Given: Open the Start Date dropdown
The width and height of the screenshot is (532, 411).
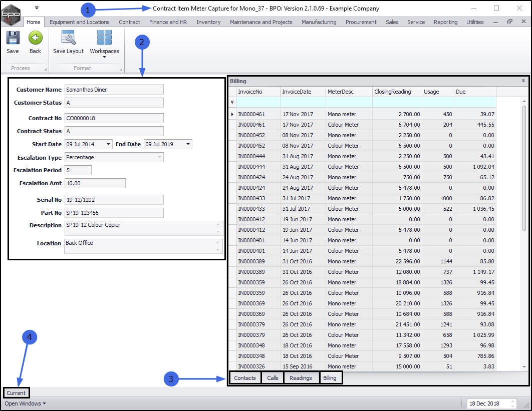Looking at the screenshot, I should point(108,144).
